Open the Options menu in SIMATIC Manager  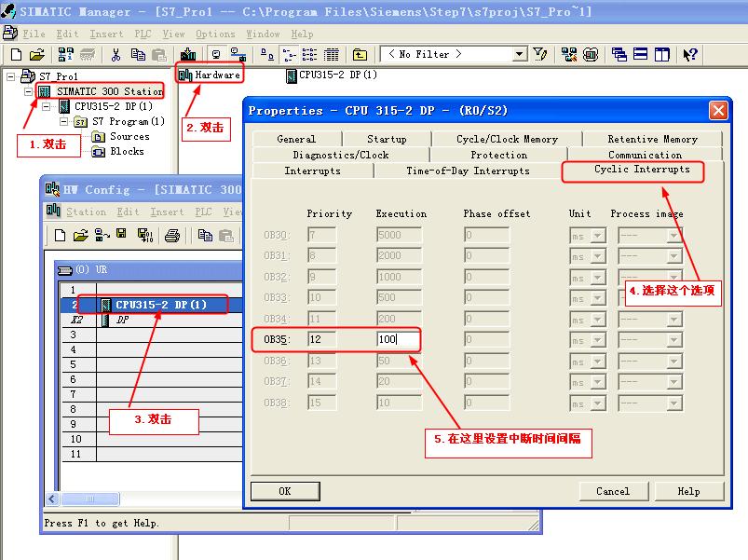215,34
